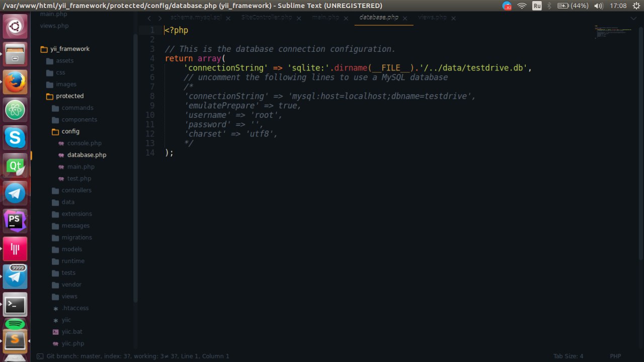Expand the migrations folder
644x362 pixels.
point(55,238)
